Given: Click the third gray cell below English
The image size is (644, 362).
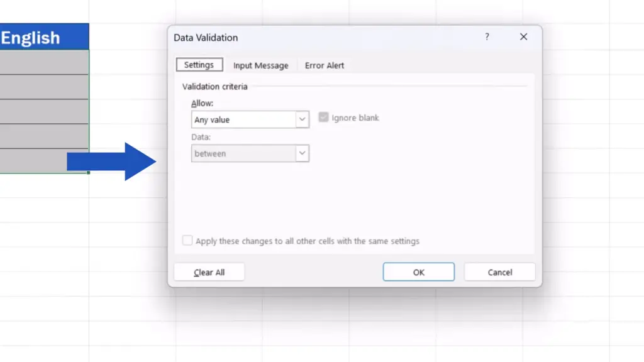Looking at the screenshot, I should [44, 111].
